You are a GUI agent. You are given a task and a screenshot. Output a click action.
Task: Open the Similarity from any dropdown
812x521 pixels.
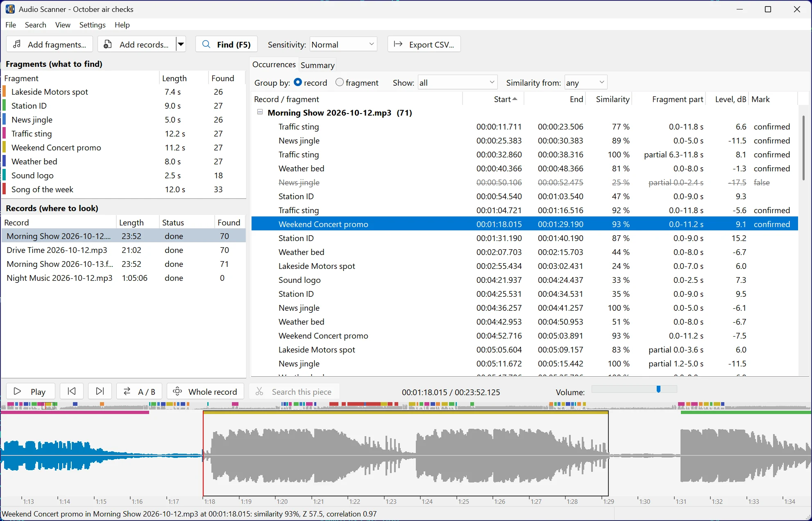(x=586, y=82)
